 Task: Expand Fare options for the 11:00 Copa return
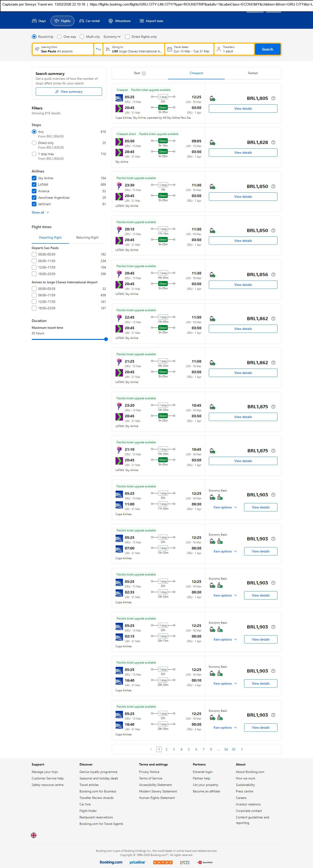click(225, 507)
